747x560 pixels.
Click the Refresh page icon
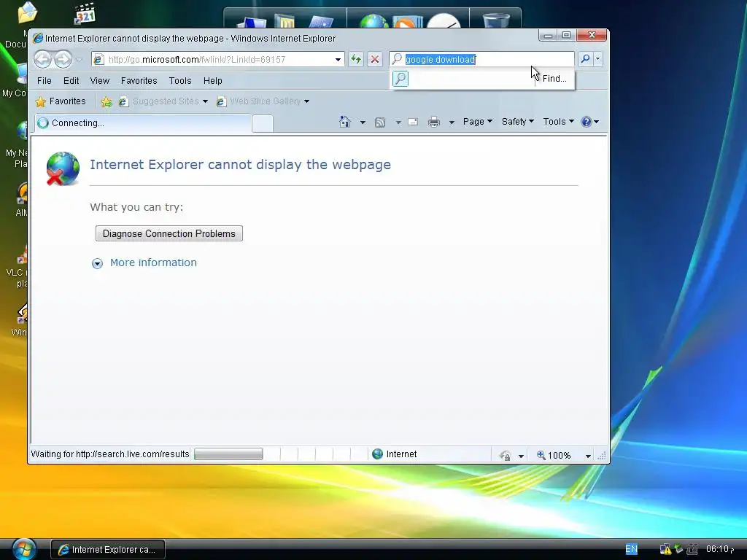(x=356, y=60)
